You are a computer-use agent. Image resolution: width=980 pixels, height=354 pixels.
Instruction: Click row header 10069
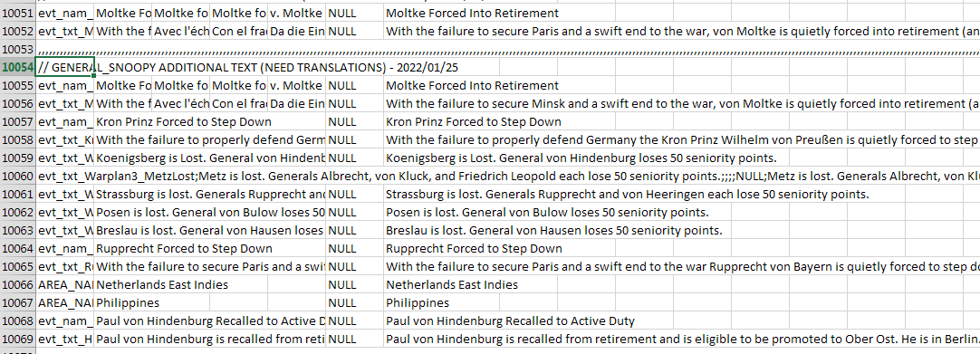point(17,339)
